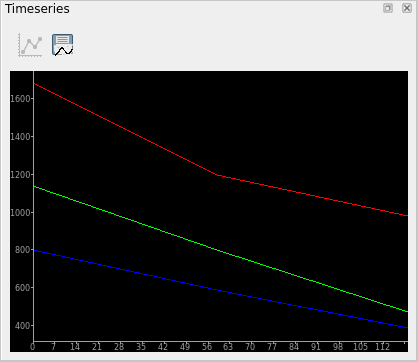Click the 600 y-axis label

pos(23,288)
